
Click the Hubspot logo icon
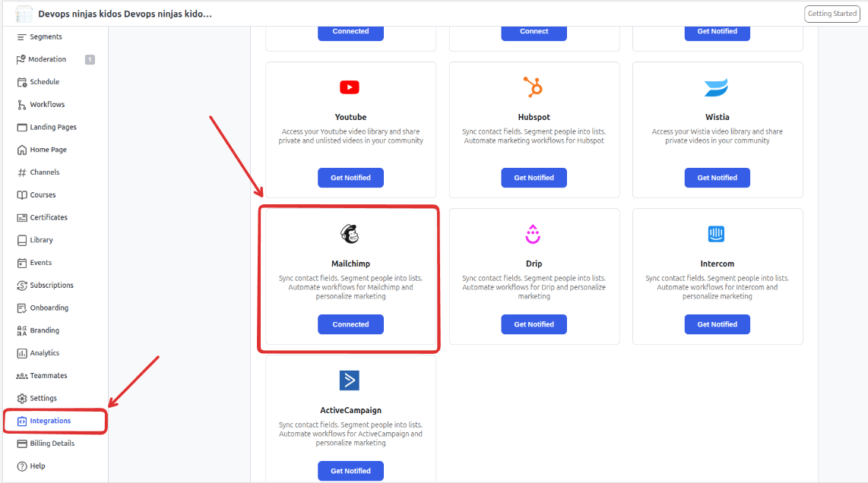(x=533, y=87)
